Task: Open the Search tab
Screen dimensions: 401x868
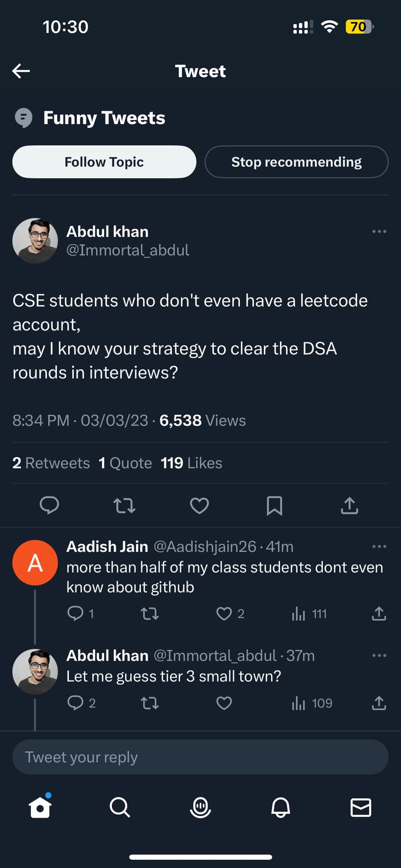Action: click(120, 807)
